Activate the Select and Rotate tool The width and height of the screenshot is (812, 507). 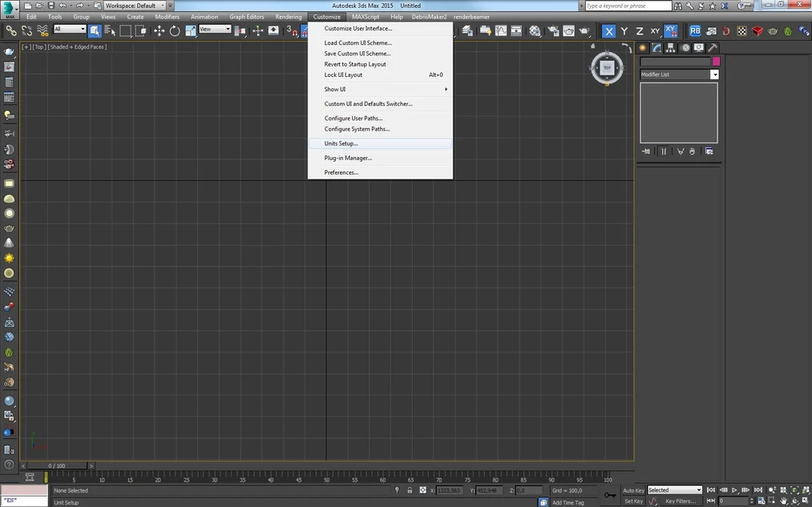[175, 30]
